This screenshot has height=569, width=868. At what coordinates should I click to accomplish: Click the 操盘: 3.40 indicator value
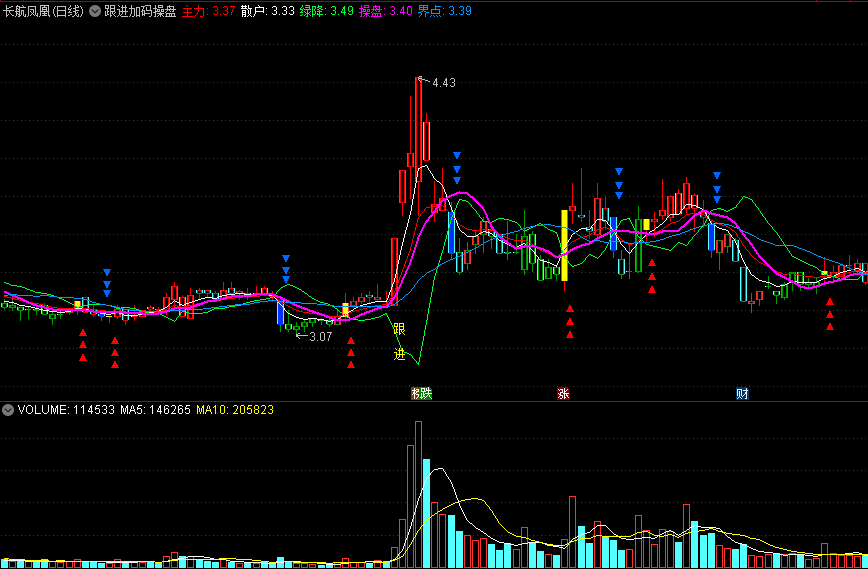tap(386, 11)
